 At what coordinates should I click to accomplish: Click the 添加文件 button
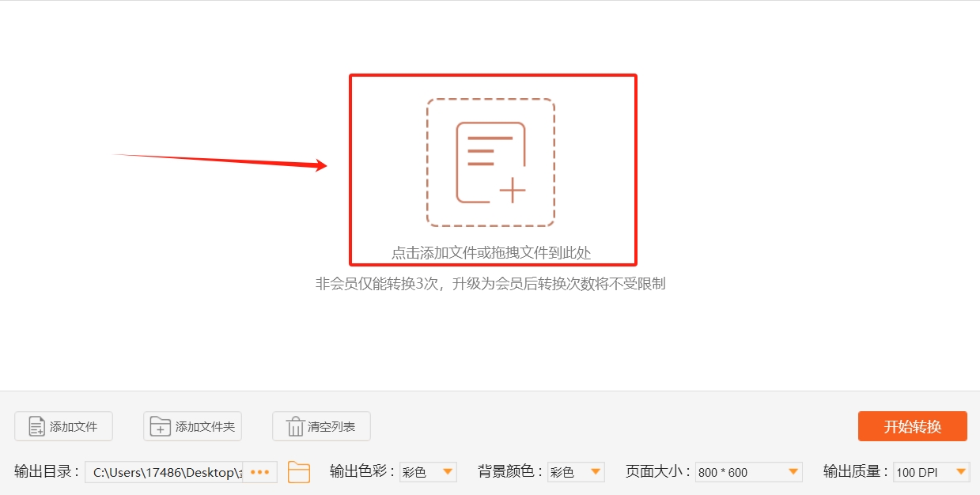coord(63,425)
